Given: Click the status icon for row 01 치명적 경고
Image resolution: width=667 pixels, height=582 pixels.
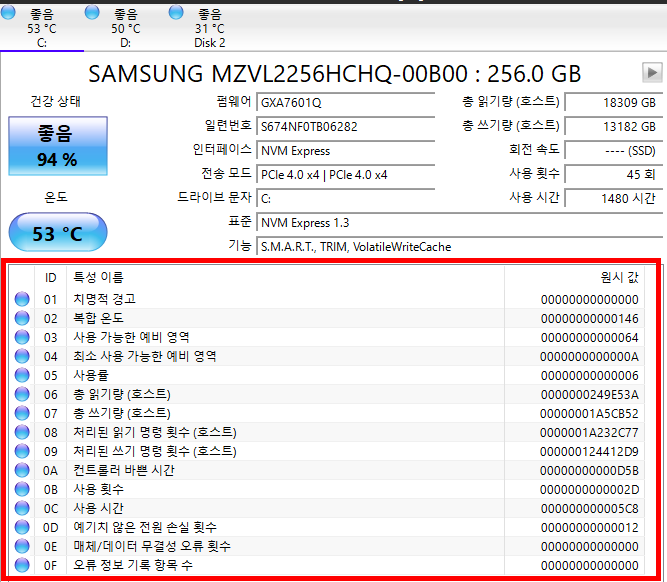Looking at the screenshot, I should point(22,299).
